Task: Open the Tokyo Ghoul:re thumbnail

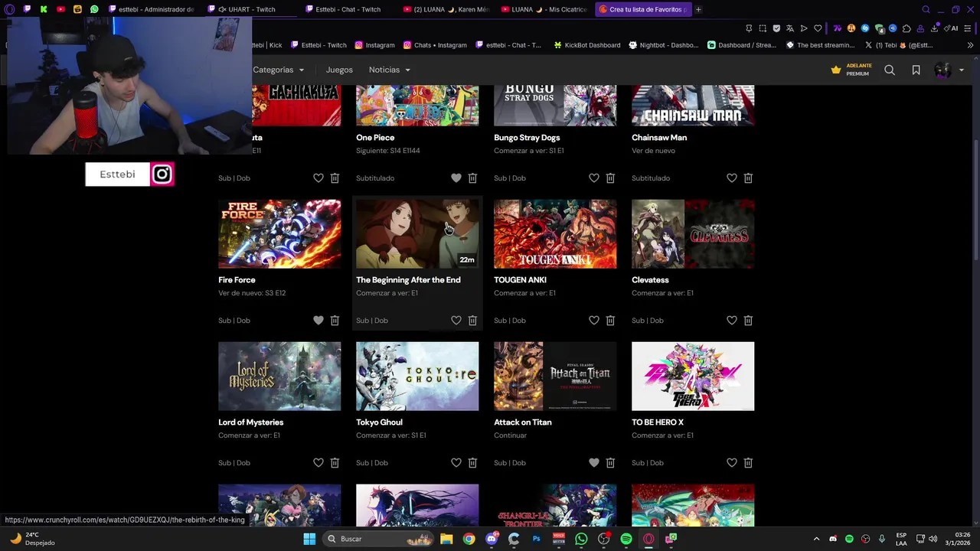Action: [x=417, y=377]
